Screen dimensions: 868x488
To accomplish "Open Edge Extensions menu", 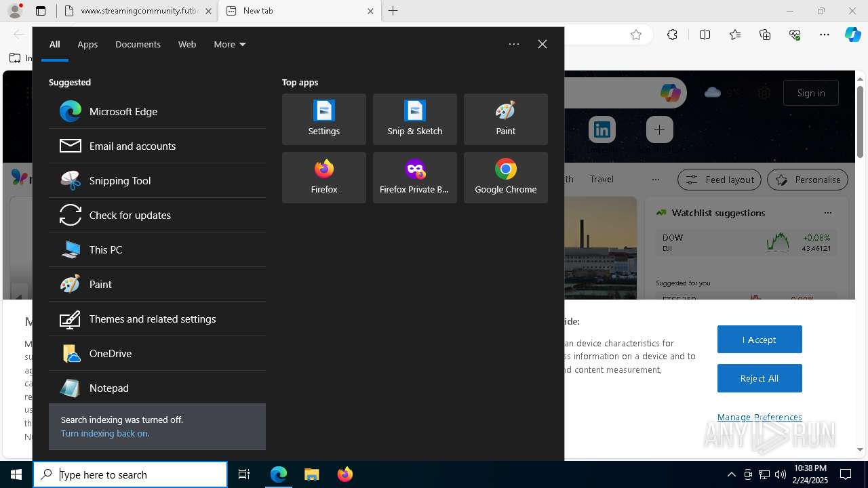I will pyautogui.click(x=672, y=35).
